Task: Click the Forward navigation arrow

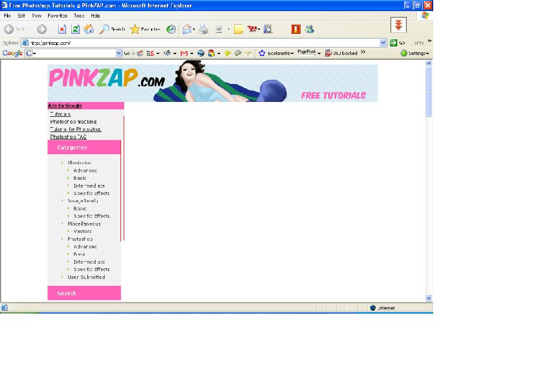Action: (42, 30)
